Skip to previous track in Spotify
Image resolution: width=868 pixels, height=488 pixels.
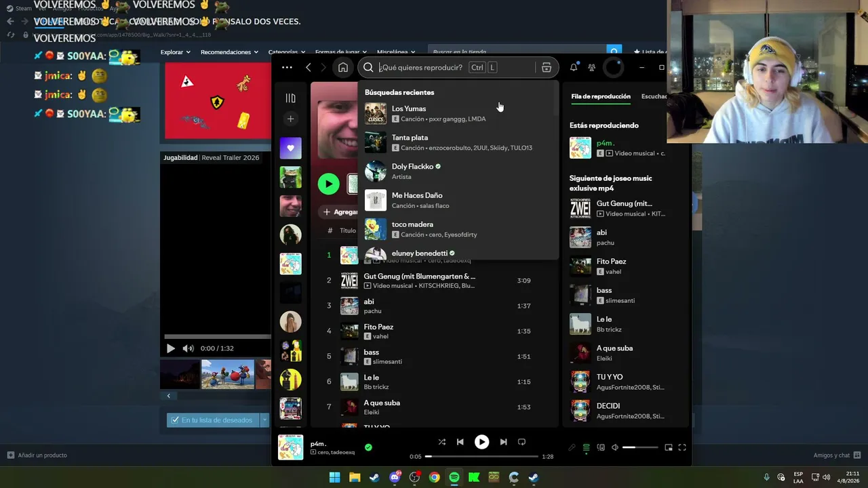tap(460, 442)
